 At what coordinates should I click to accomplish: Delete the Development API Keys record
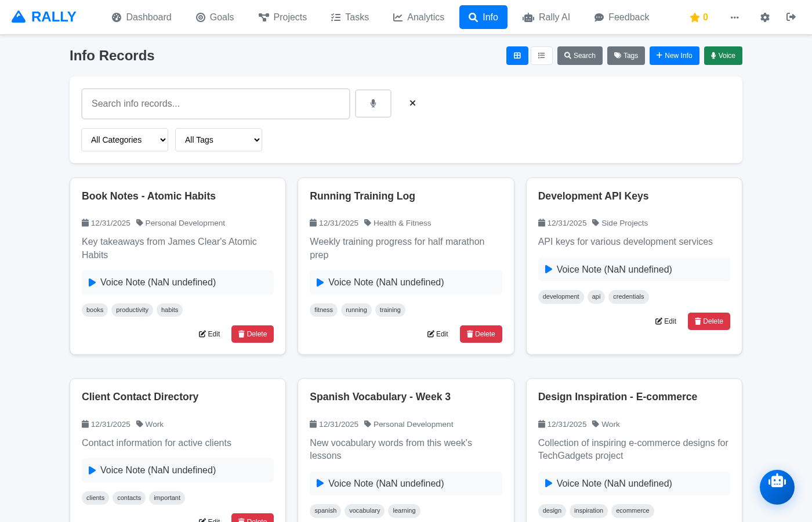709,321
